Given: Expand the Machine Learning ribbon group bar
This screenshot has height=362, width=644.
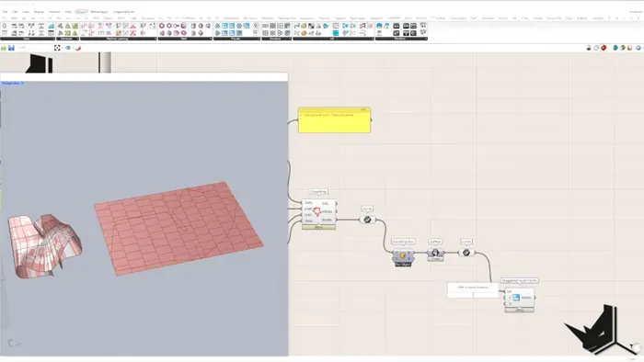Looking at the screenshot, I should (x=118, y=39).
